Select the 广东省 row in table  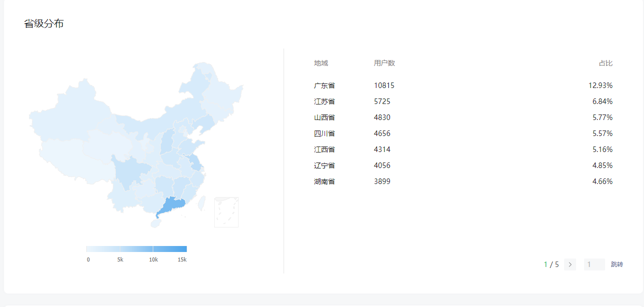[x=463, y=85]
